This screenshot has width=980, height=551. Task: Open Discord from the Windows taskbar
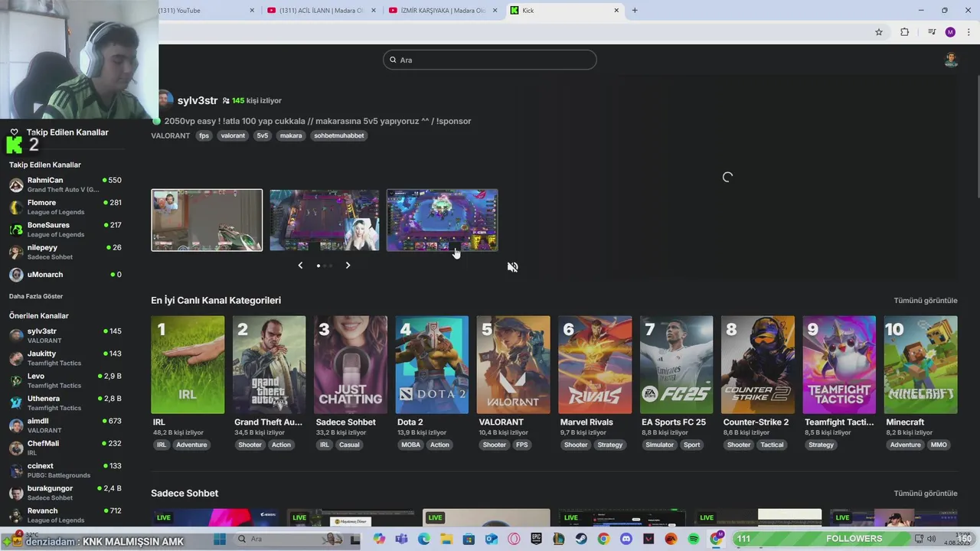626,540
